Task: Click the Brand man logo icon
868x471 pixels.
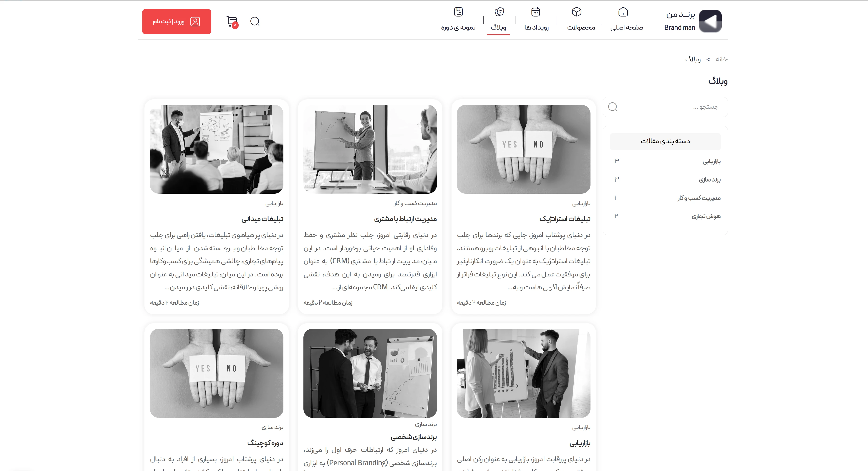Action: [710, 21]
